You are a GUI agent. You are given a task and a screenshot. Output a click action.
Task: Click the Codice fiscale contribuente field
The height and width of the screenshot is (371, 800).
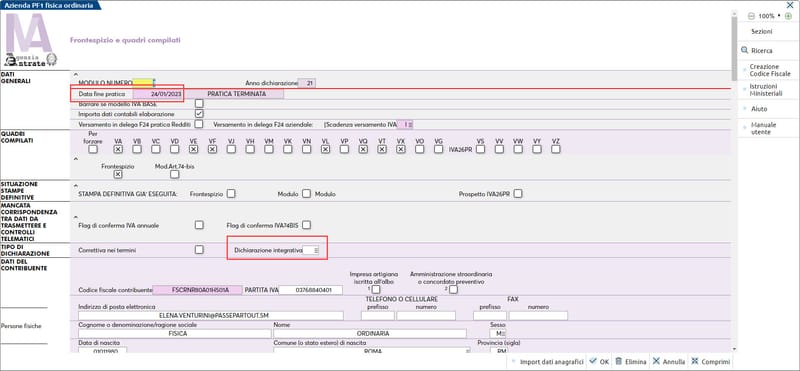[198, 290]
